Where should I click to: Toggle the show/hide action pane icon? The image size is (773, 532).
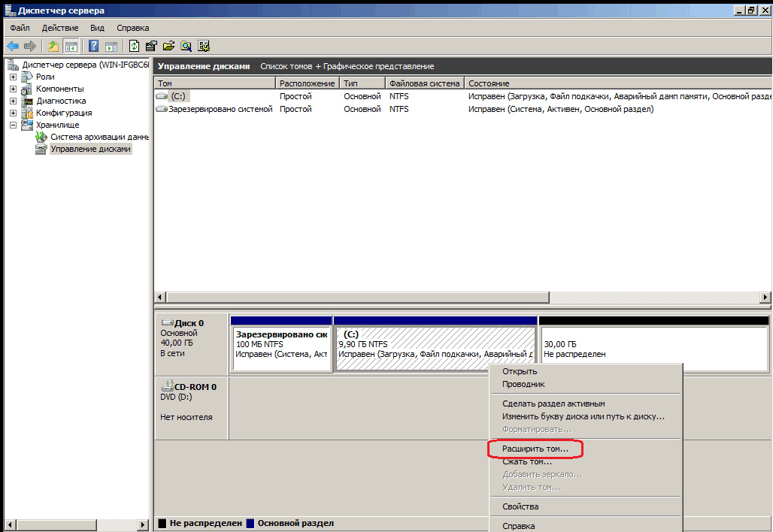click(111, 47)
